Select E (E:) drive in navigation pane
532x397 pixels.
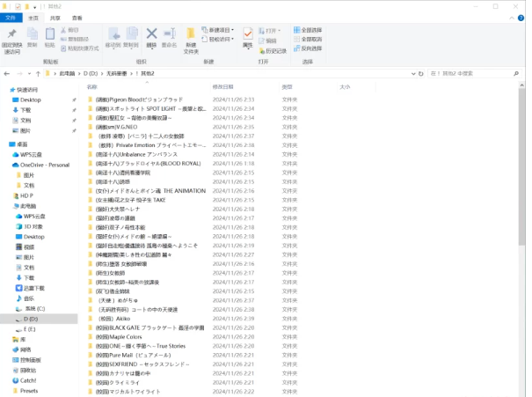point(26,329)
